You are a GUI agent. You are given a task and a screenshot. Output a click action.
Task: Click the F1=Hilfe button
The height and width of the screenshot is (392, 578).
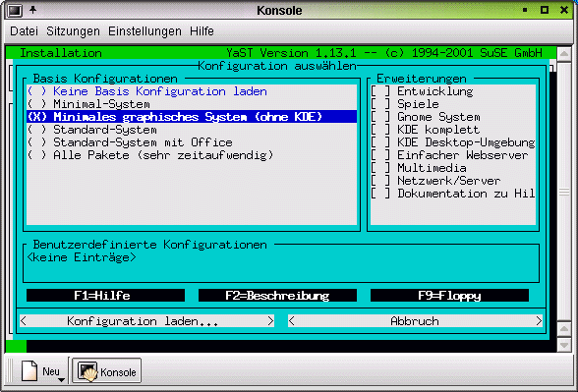105,296
